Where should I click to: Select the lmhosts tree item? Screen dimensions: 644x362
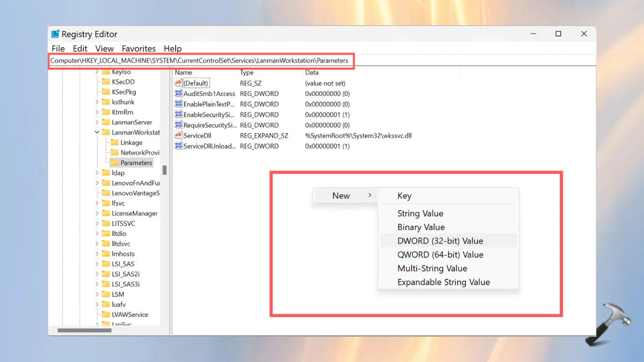(123, 254)
